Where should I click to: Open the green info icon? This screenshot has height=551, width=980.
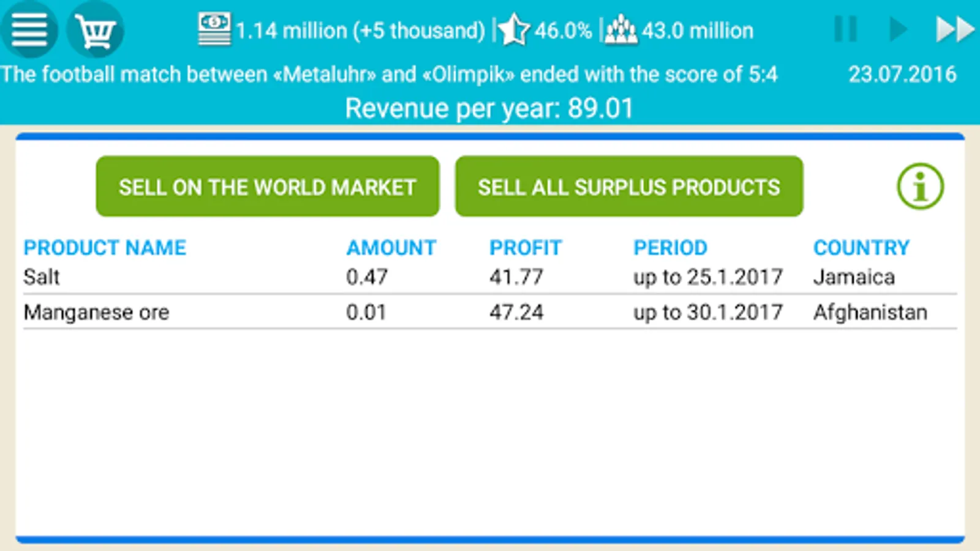click(920, 186)
